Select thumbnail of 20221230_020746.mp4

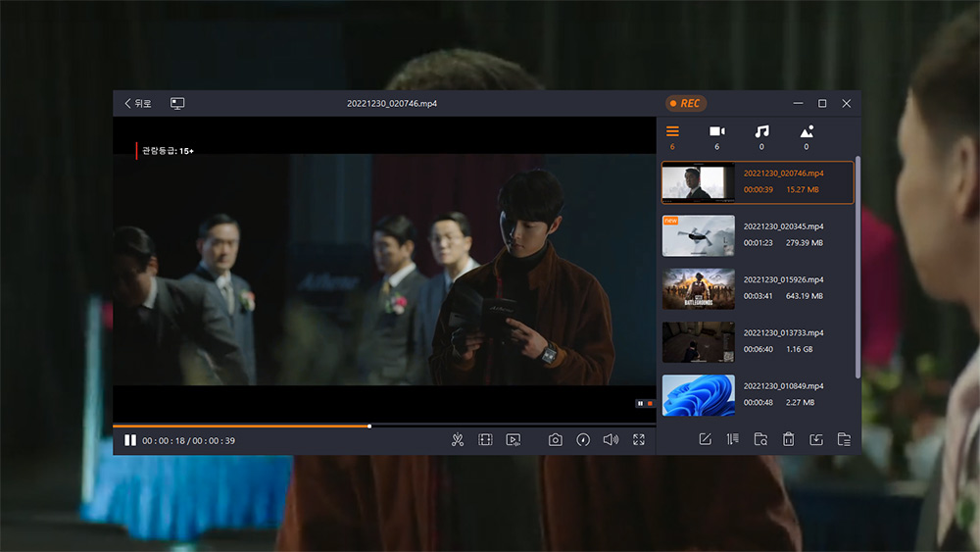point(698,182)
